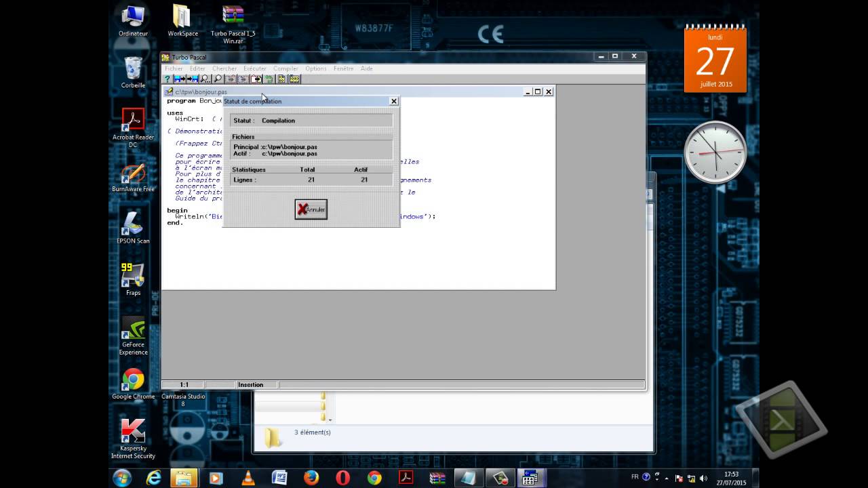Close the Statut de compilation dialog

pyautogui.click(x=393, y=101)
